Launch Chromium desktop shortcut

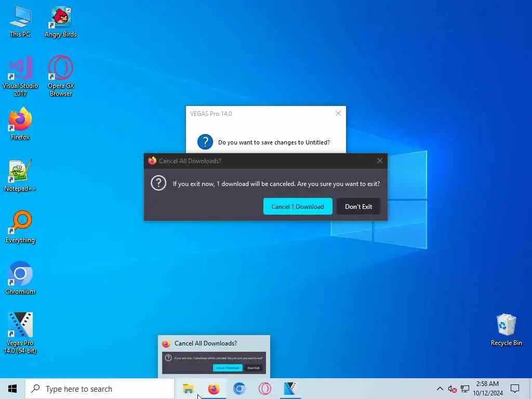tap(20, 278)
